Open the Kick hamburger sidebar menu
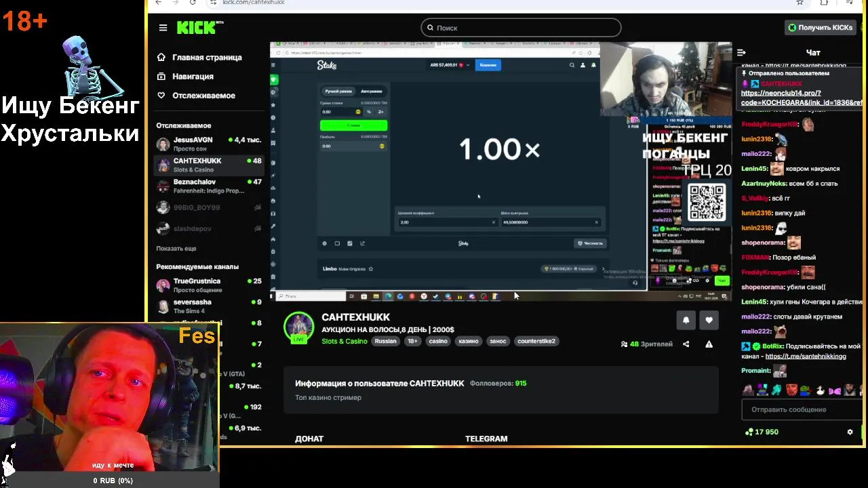 coord(163,28)
